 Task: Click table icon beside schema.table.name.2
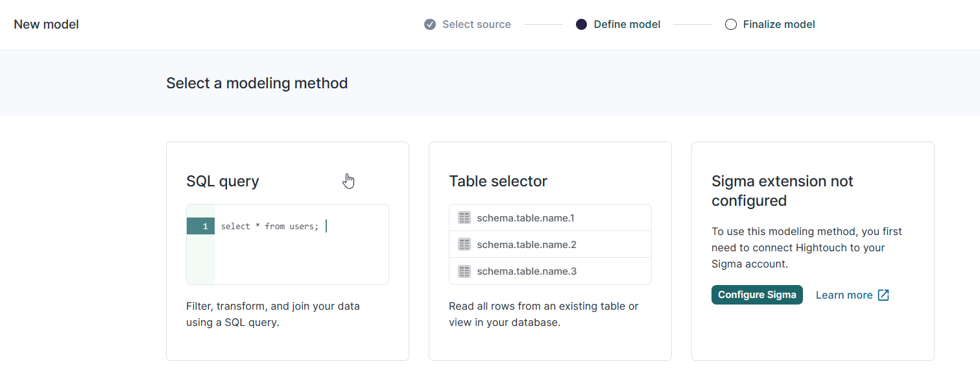click(x=464, y=245)
